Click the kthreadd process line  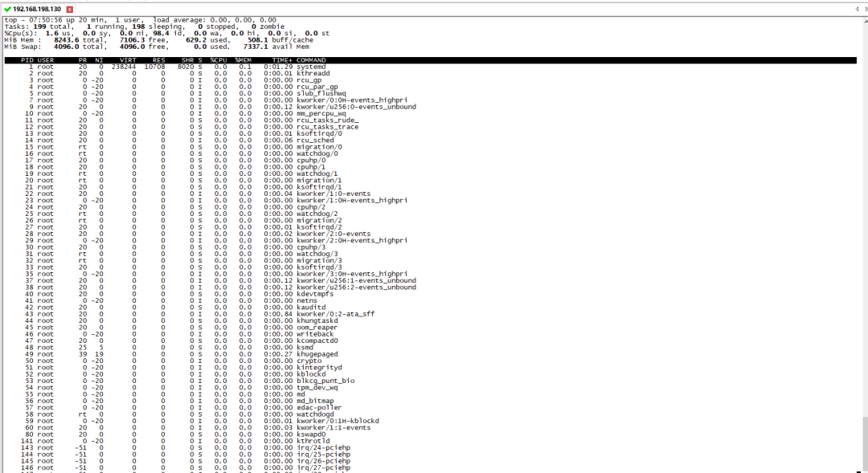pyautogui.click(x=161, y=73)
